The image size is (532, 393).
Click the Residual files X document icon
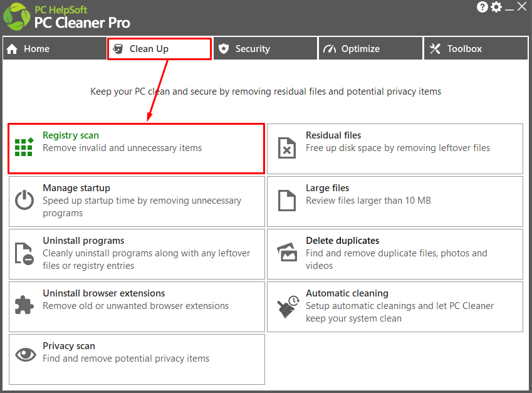(x=287, y=148)
